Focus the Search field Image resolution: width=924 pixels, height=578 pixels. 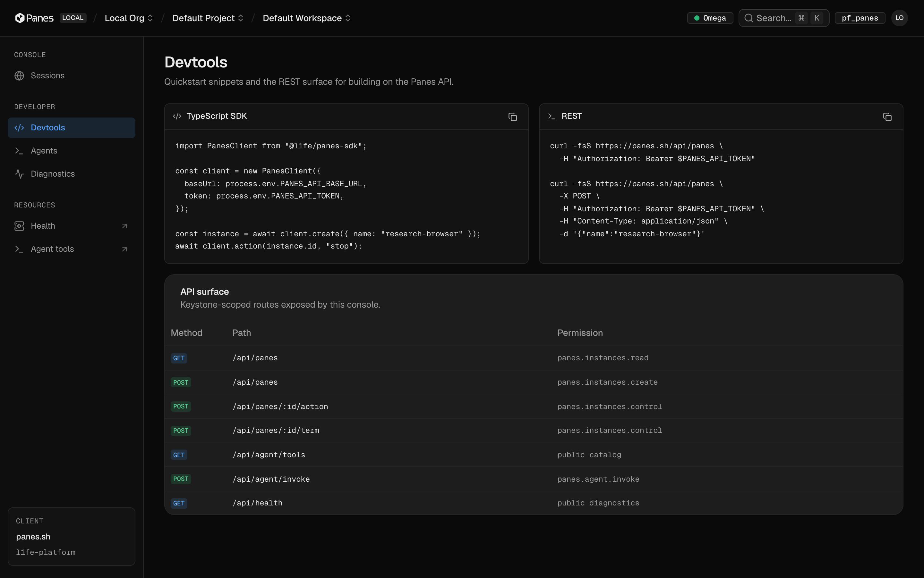[x=783, y=18]
